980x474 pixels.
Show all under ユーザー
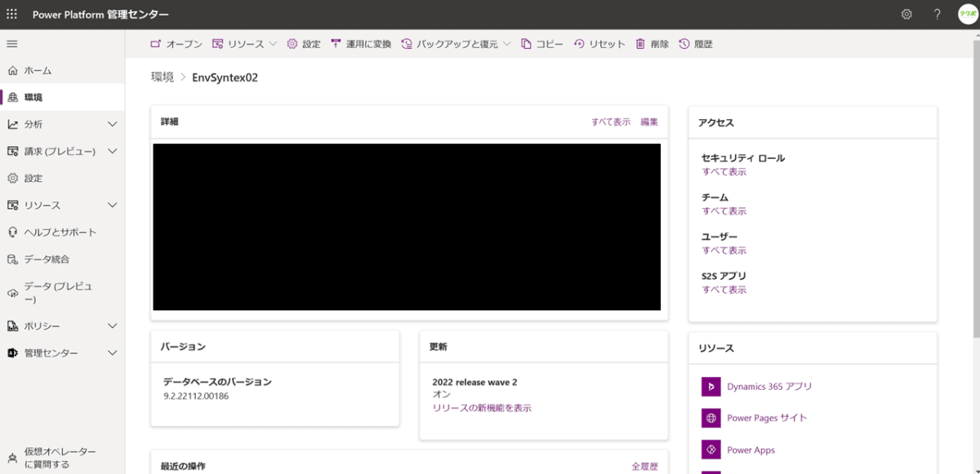[724, 250]
